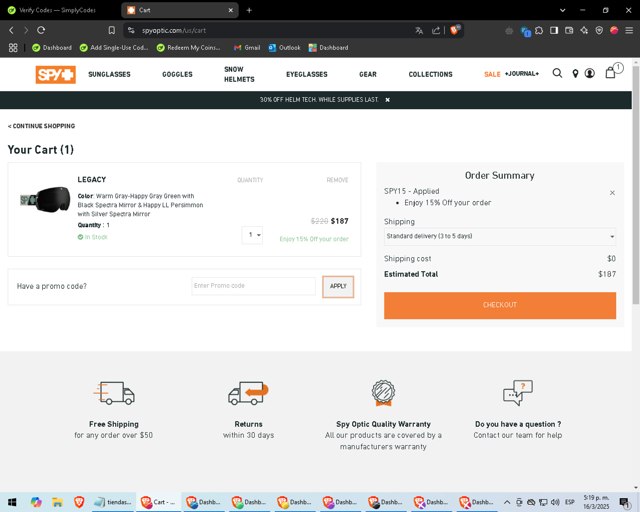Open the Snow Helmets menu
Screen dimensions: 640x512
click(239, 74)
